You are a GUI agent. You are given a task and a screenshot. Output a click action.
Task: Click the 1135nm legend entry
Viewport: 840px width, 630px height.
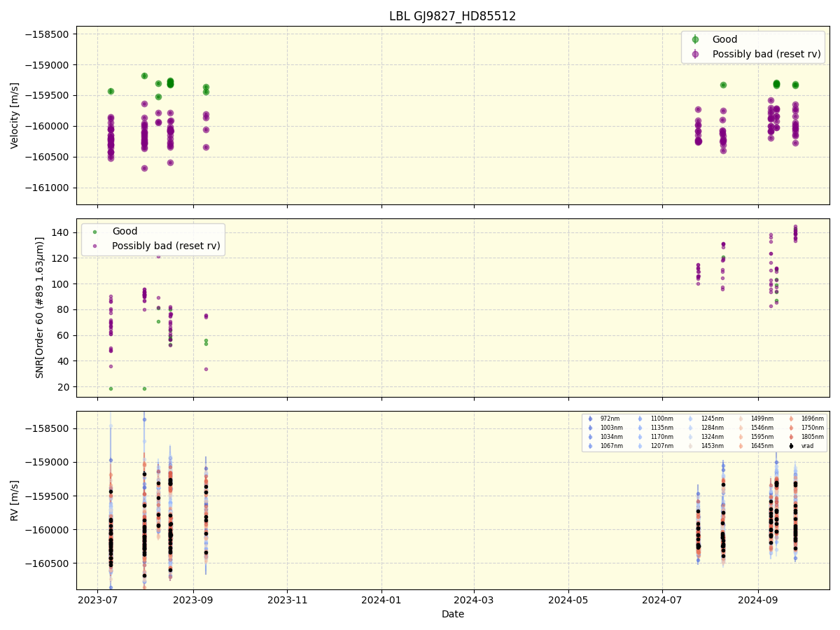(x=656, y=428)
